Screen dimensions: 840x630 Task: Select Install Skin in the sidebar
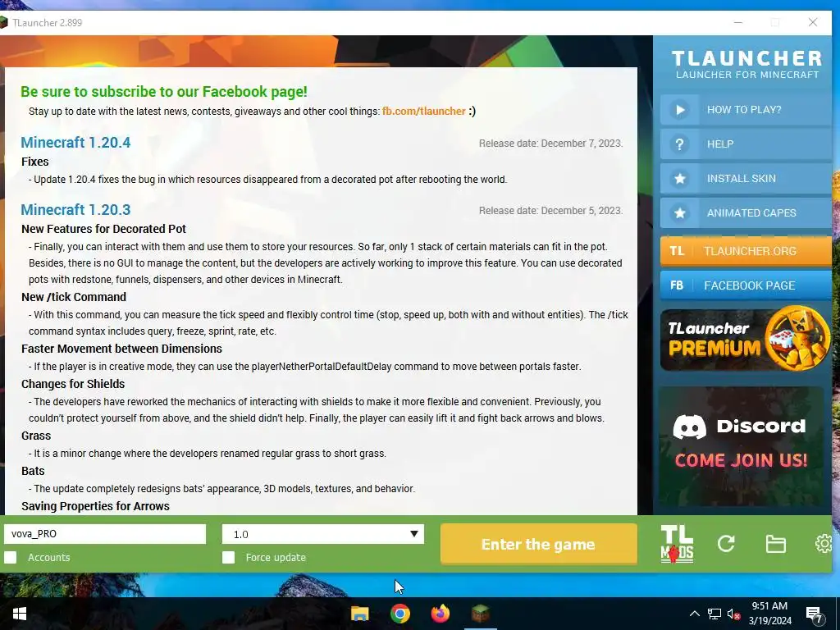tap(746, 178)
